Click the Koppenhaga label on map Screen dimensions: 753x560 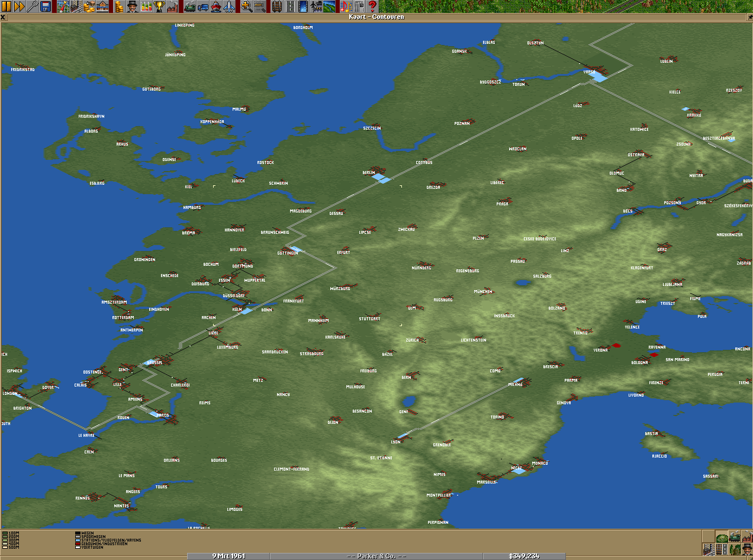212,121
